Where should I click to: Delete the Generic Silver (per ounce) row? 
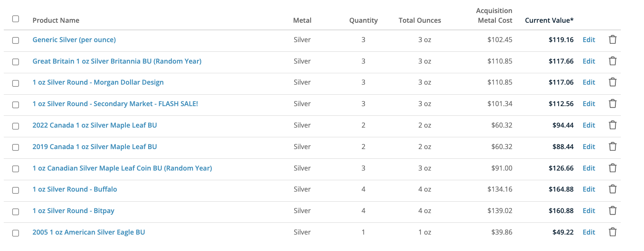pyautogui.click(x=613, y=40)
